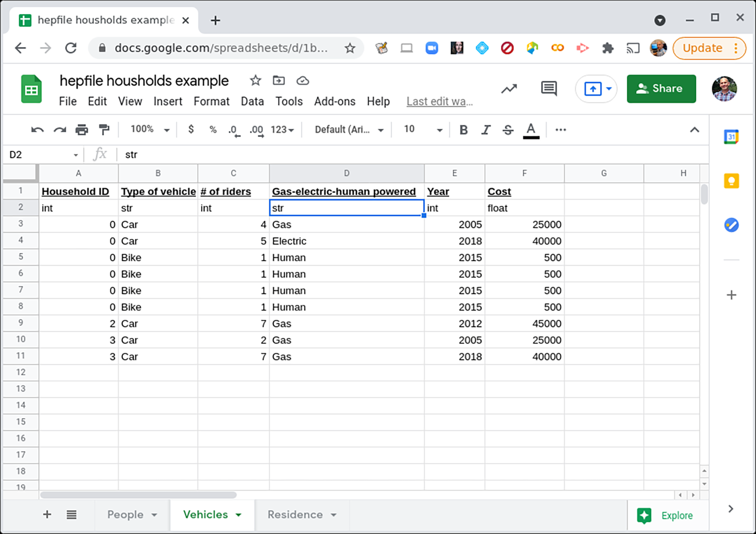
Task: Click the D2 name box
Action: pyautogui.click(x=43, y=154)
